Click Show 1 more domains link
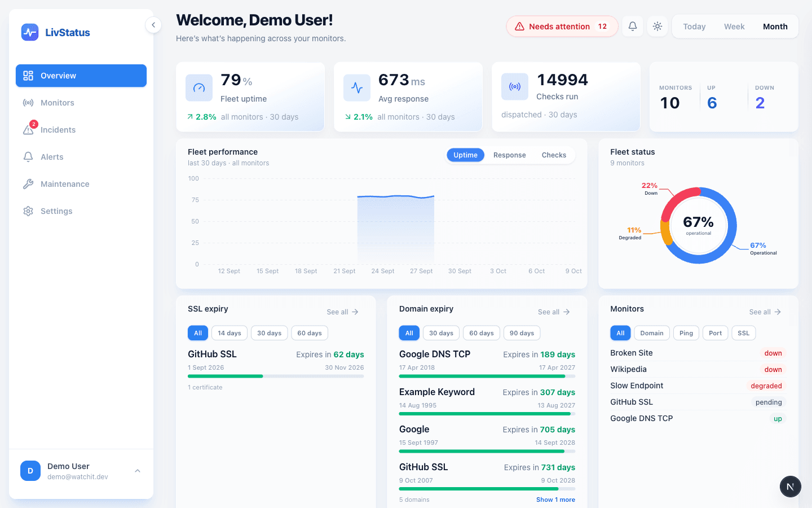812x508 pixels. pos(555,500)
